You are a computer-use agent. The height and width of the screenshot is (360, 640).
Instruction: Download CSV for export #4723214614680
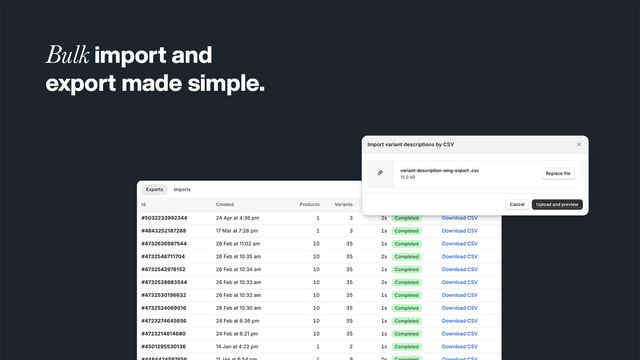click(459, 334)
